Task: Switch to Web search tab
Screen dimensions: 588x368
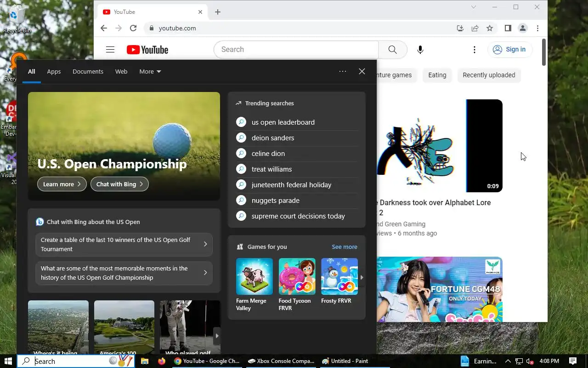Action: pos(121,71)
